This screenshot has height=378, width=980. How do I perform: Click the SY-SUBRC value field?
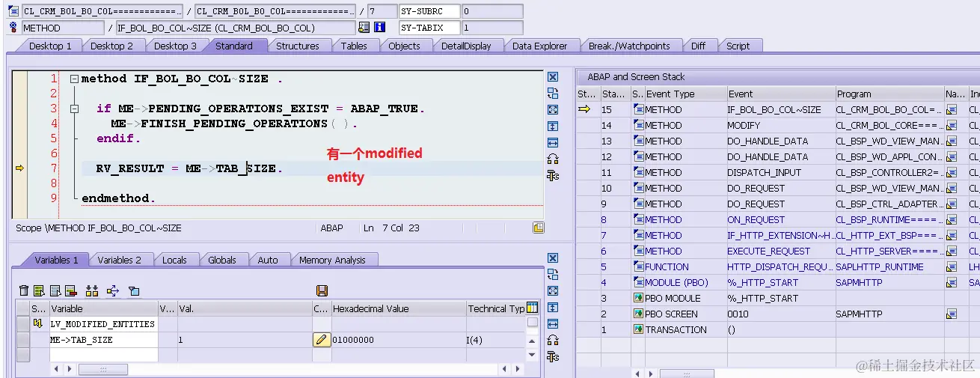[x=492, y=11]
